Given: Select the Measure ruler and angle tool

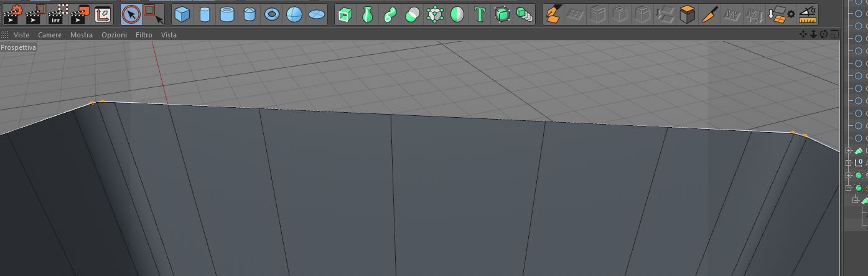Looking at the screenshot, I should point(808,14).
